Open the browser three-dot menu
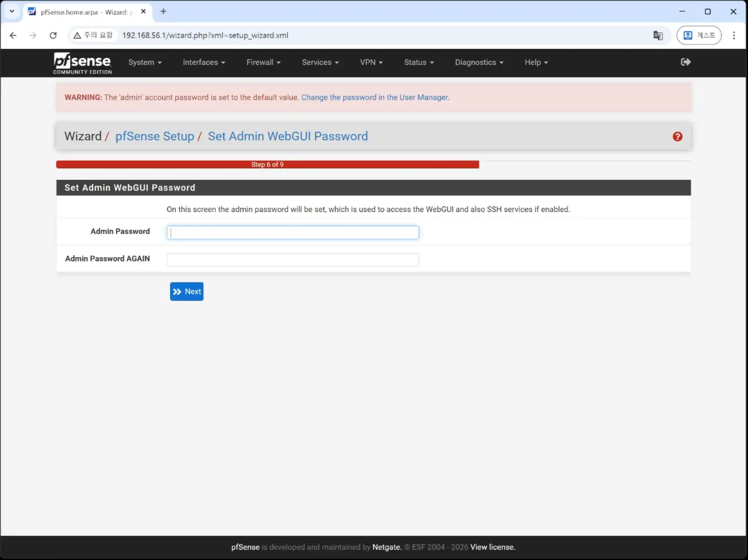Image resolution: width=748 pixels, height=560 pixels. [733, 36]
